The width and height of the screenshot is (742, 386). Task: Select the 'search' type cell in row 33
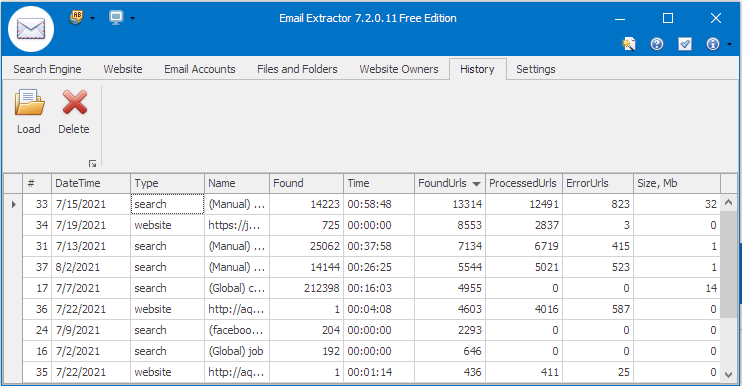[x=168, y=204]
